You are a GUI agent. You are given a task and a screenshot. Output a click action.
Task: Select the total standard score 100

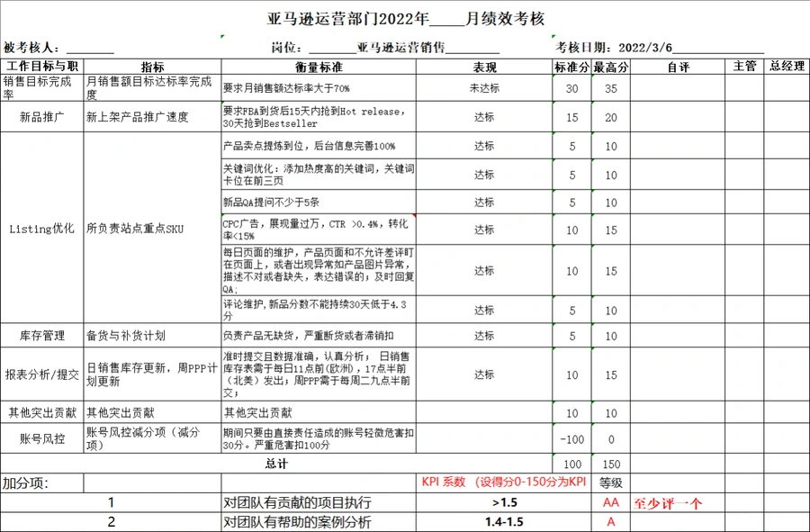571,464
